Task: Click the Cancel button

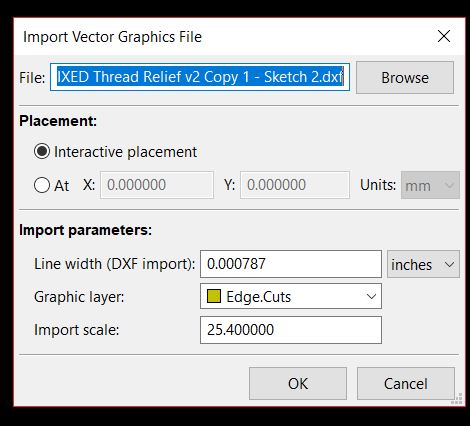Action: (x=406, y=384)
